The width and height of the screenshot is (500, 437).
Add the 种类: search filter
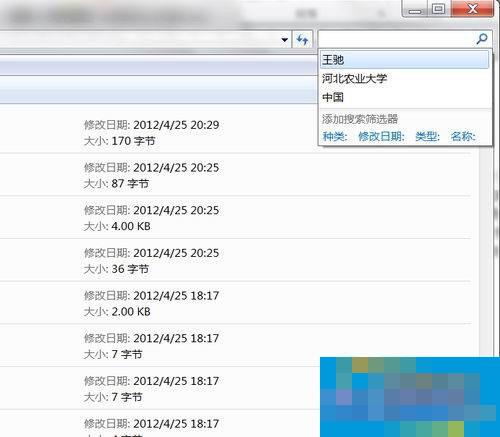pyautogui.click(x=335, y=136)
